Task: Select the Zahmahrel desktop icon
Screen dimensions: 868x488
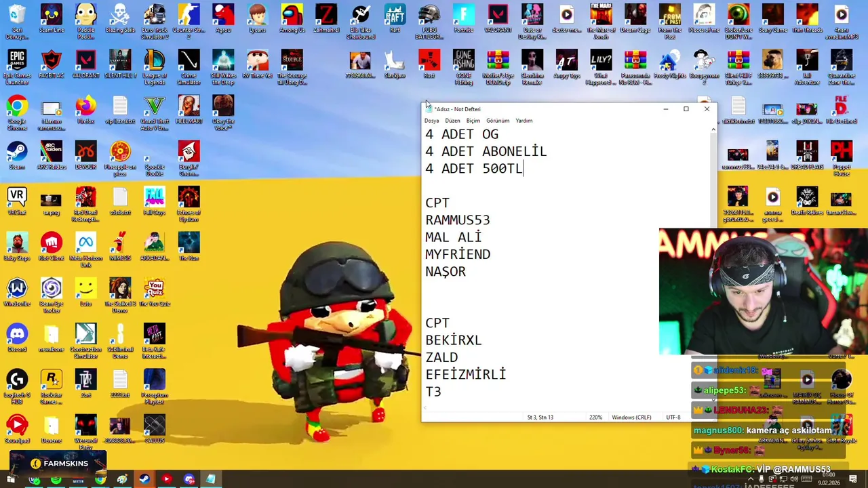Action: (326, 19)
